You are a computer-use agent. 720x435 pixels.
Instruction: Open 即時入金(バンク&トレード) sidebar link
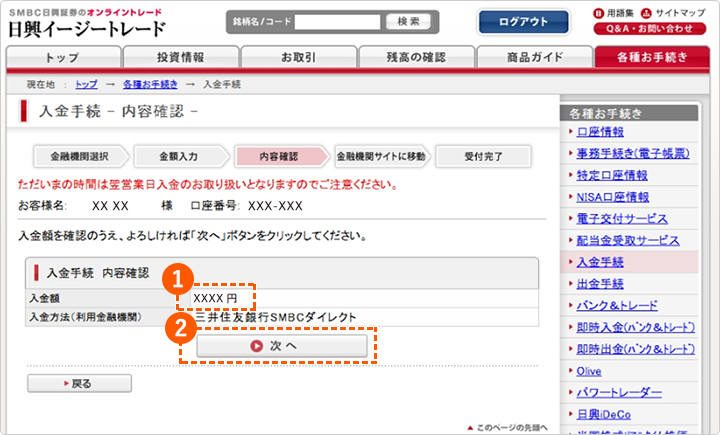click(636, 328)
